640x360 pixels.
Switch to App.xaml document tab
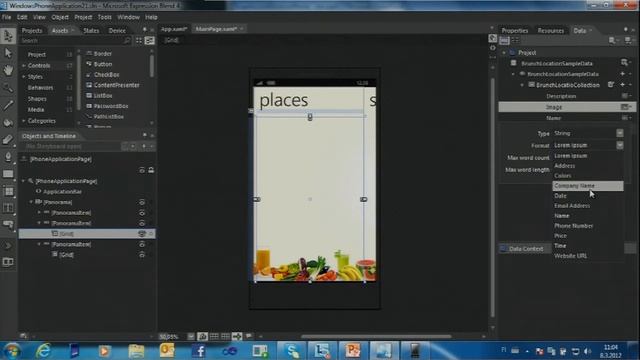(x=174, y=29)
